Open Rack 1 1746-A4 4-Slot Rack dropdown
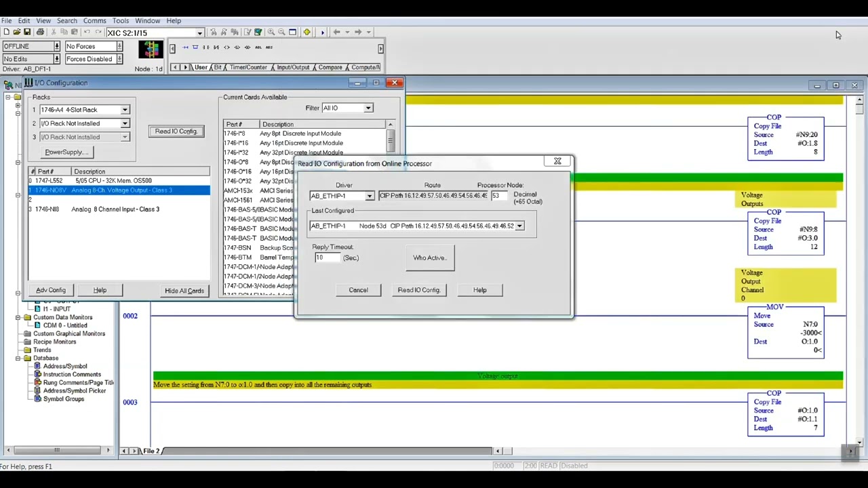The height and width of the screenshot is (488, 868). point(125,110)
